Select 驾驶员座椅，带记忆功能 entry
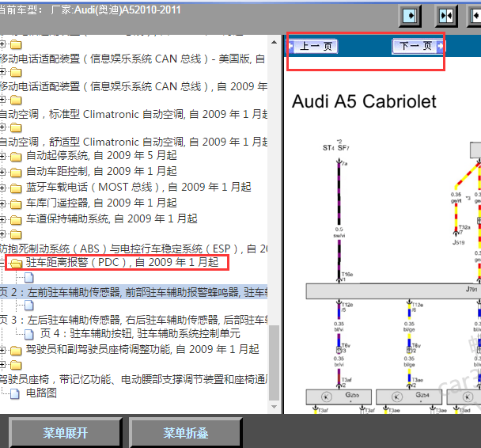The image size is (481, 448). 134,380
